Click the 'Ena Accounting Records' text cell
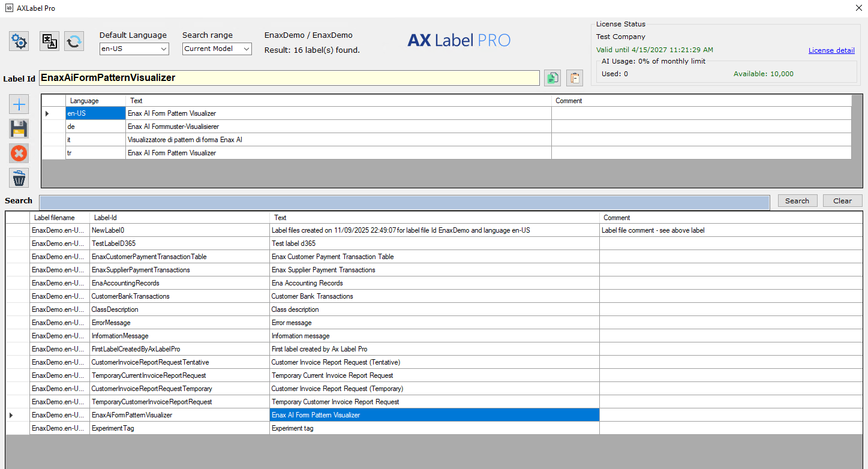868x469 pixels. click(x=434, y=283)
